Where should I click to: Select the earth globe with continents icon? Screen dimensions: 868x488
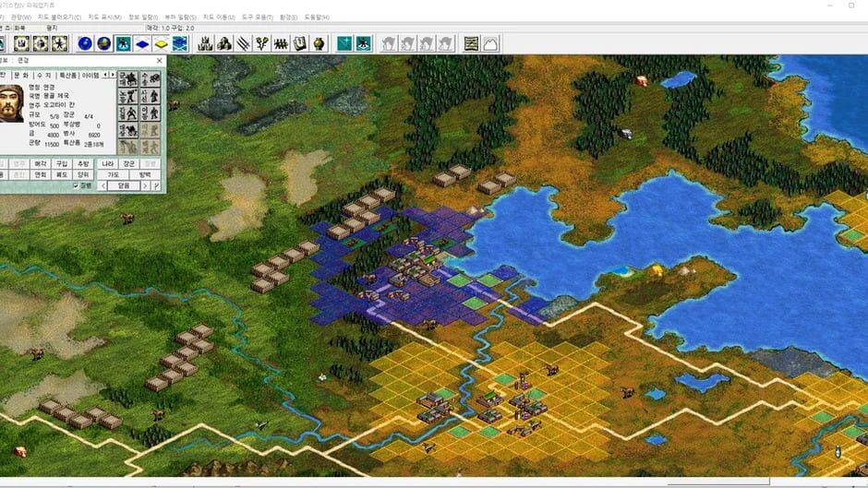pos(103,43)
